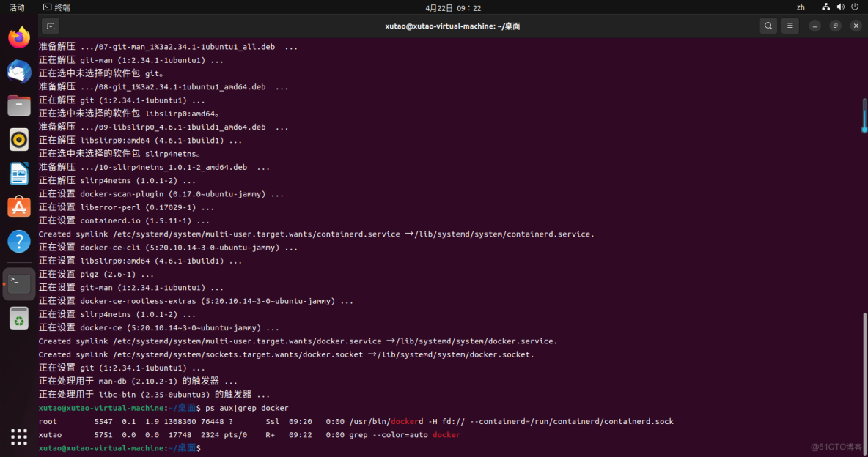Screen dimensions: 868x457
Task: Click the terminal search icon
Action: (768, 26)
